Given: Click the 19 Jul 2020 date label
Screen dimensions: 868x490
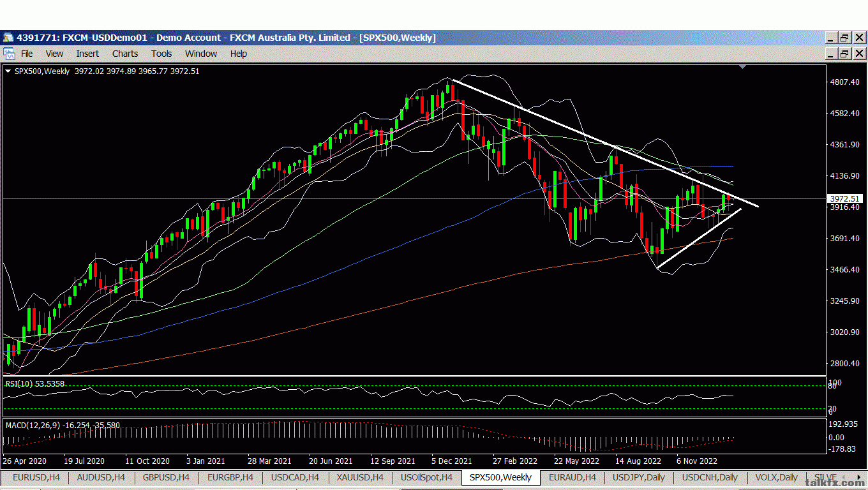Looking at the screenshot, I should pos(84,461).
